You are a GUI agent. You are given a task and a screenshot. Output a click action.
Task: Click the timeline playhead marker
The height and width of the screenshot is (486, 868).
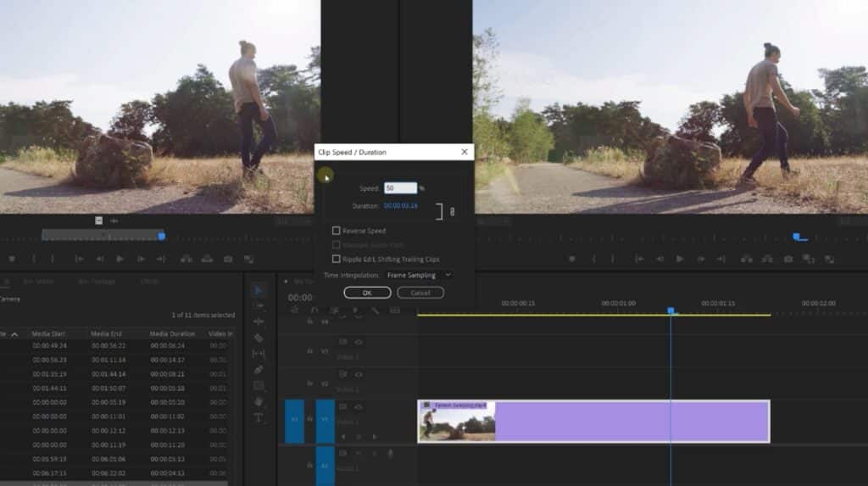[x=670, y=311]
